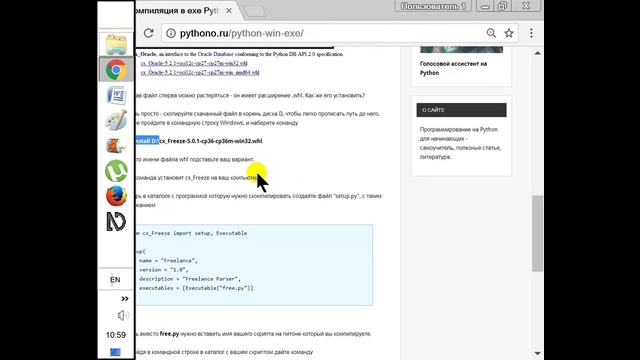640x360 pixels.
Task: Click the bold free.py word in paragraph
Action: (169, 333)
